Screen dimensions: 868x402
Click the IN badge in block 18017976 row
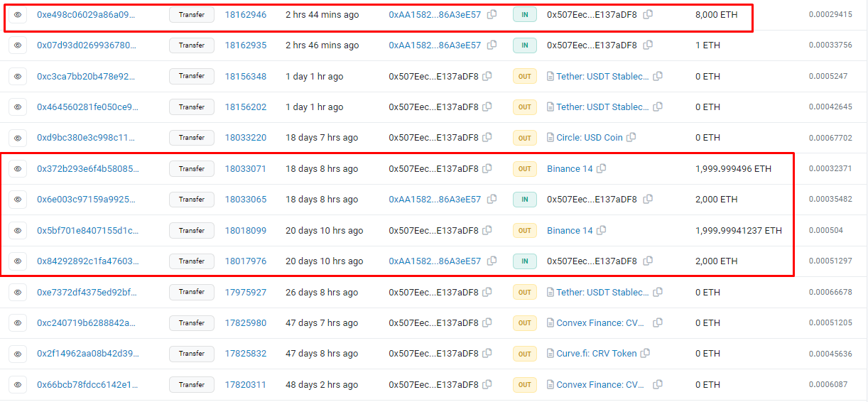click(x=524, y=261)
